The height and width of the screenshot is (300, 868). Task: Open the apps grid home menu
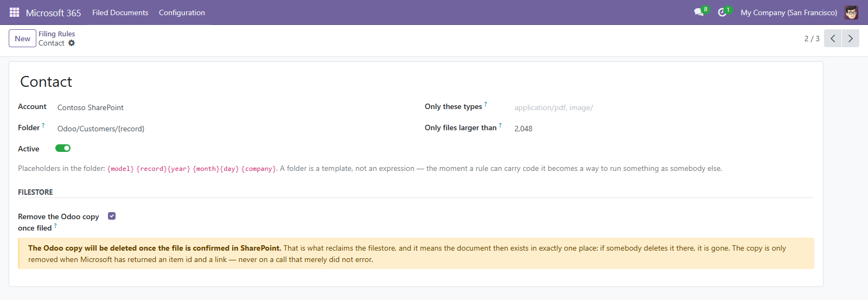15,12
